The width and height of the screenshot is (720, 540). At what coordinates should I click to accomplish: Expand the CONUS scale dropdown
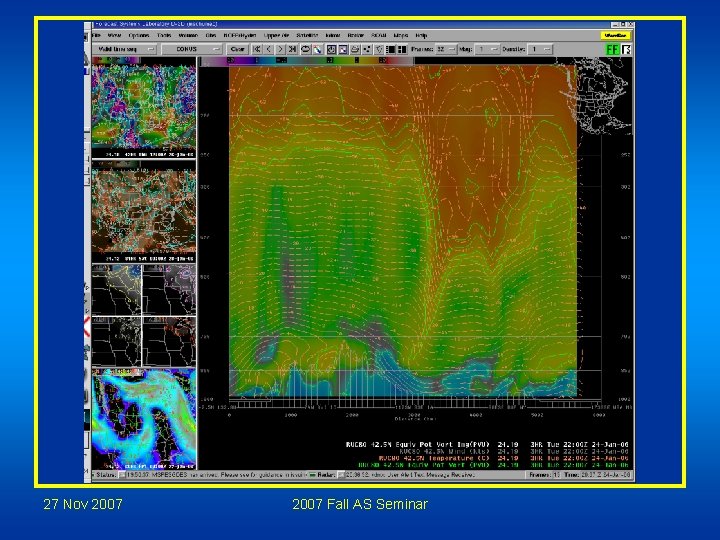point(192,49)
